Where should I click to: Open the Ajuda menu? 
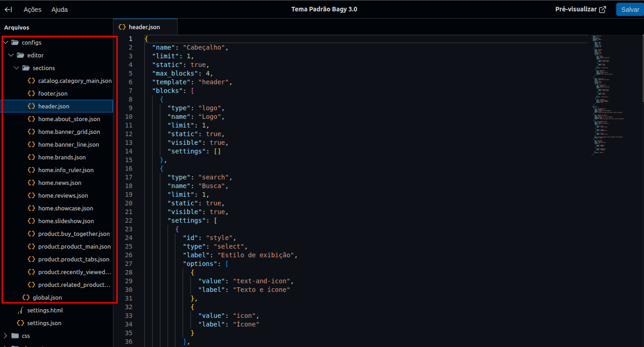(x=60, y=10)
